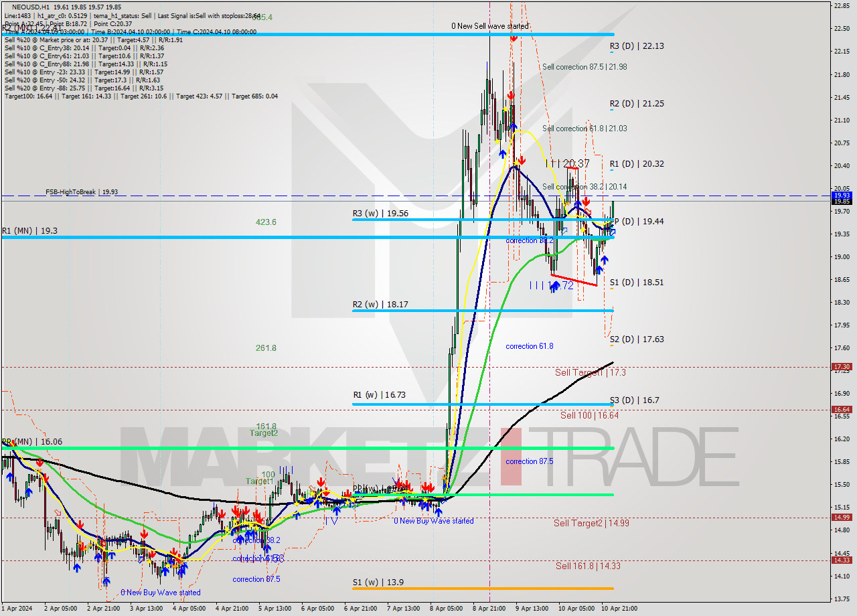Click the 'Sell Target1 | 17.3' label
Viewport: 857px width, 616px height.
[x=591, y=372]
